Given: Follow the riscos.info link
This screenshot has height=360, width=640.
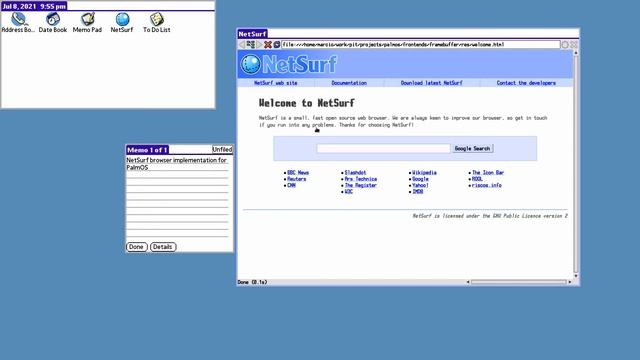Looking at the screenshot, I should point(487,185).
